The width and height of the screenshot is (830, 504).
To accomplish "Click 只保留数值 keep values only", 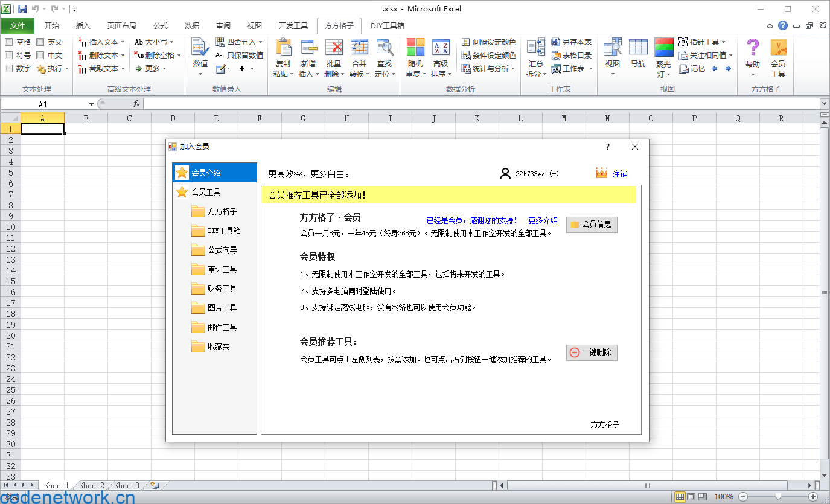I will pyautogui.click(x=240, y=55).
